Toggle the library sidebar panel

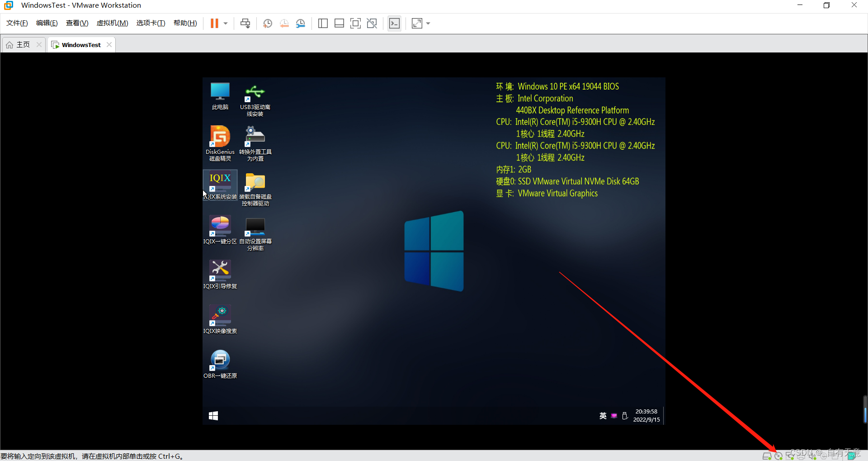323,23
